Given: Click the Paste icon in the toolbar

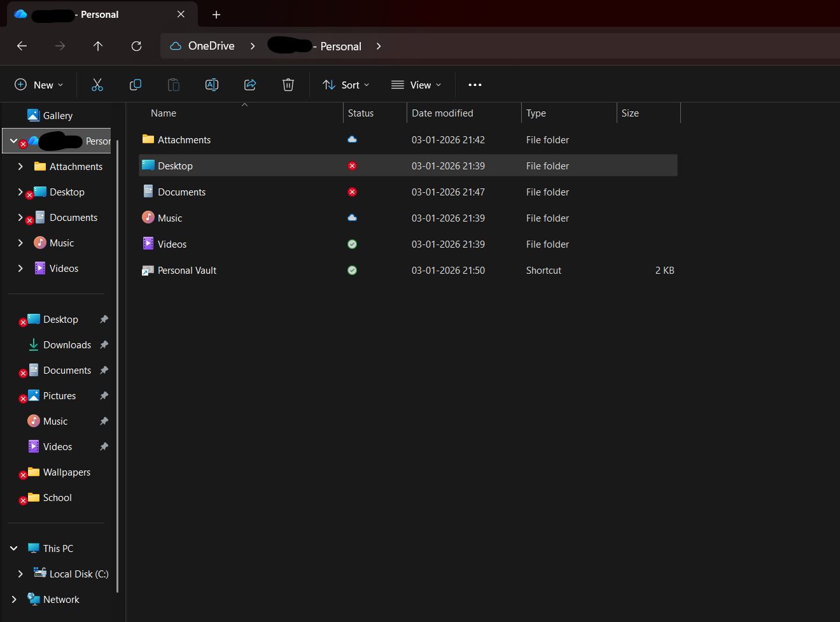Looking at the screenshot, I should [173, 84].
